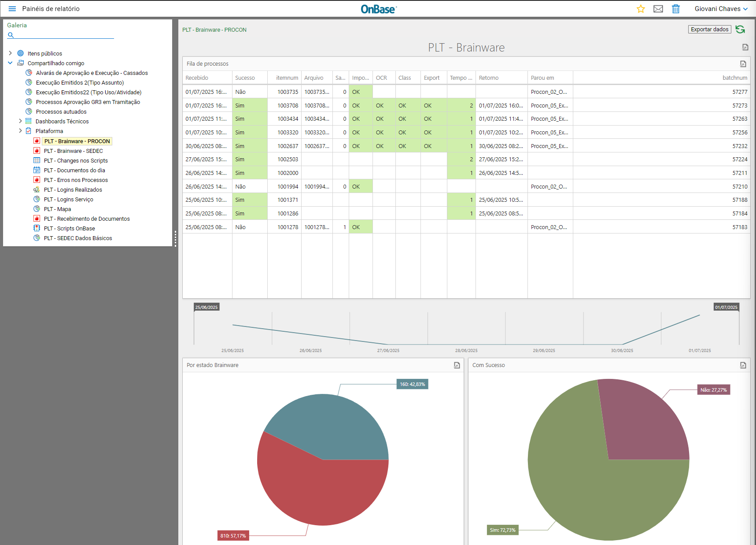
Task: Open PLT - Documentos do dia
Action: [74, 171]
